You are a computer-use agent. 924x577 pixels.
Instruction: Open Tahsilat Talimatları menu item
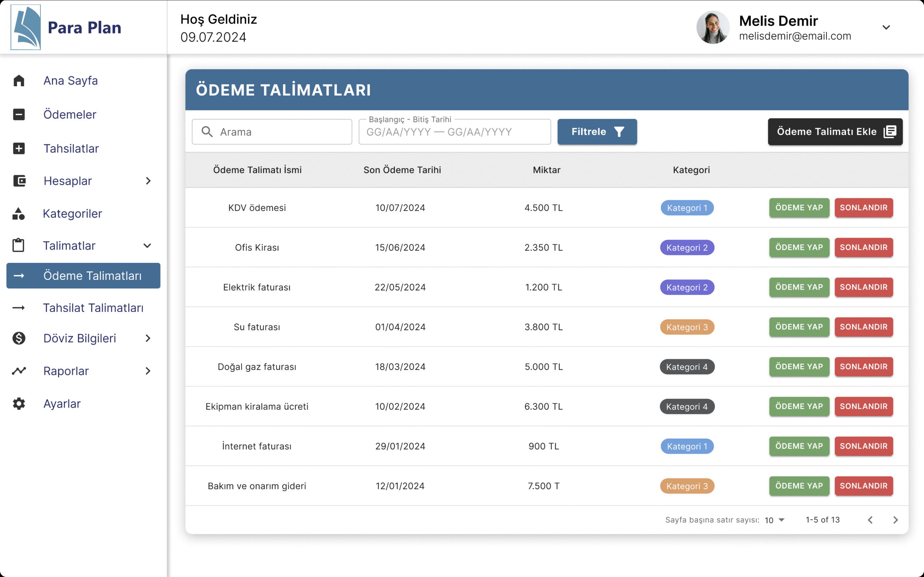point(93,308)
